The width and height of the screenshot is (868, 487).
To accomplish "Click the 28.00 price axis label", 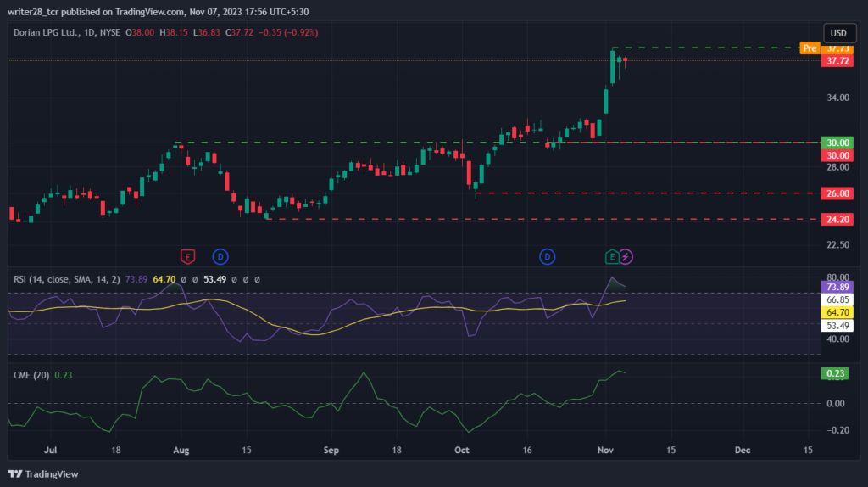I will 837,167.
